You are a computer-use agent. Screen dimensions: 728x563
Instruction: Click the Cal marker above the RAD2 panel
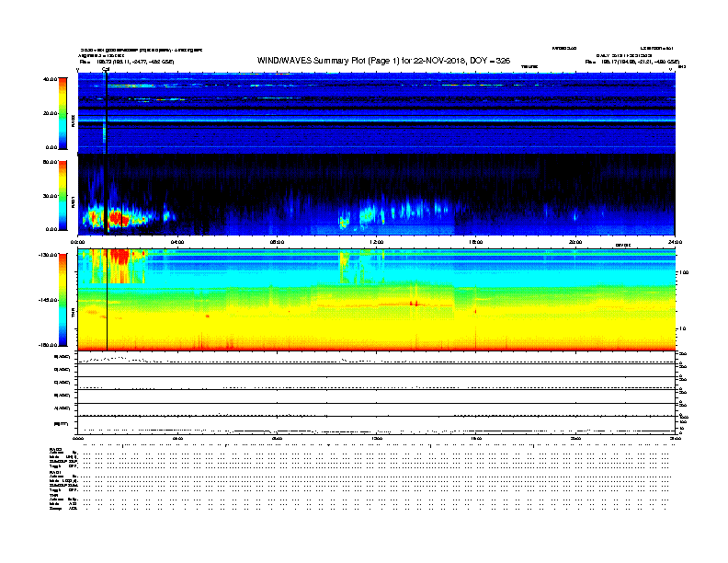106,69
